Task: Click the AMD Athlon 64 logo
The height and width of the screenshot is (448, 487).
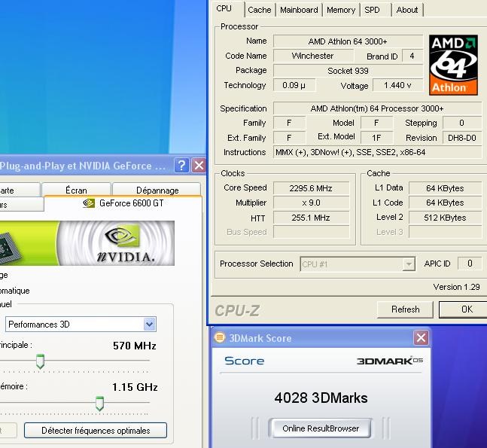Action: pos(453,65)
